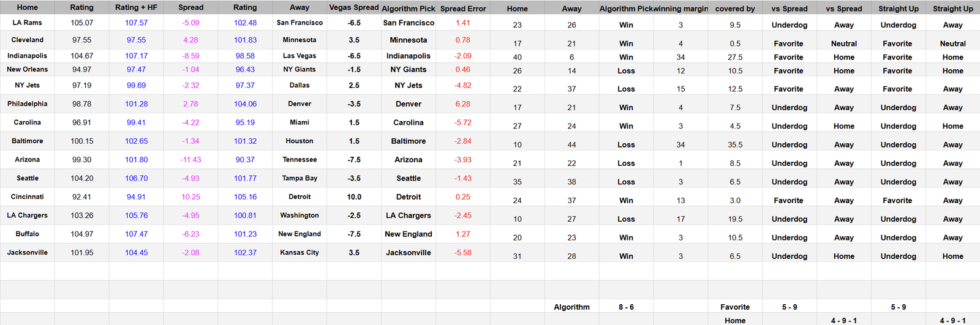980x325 pixels.
Task: Select the 27.5 covered-by value
Action: pos(735,58)
